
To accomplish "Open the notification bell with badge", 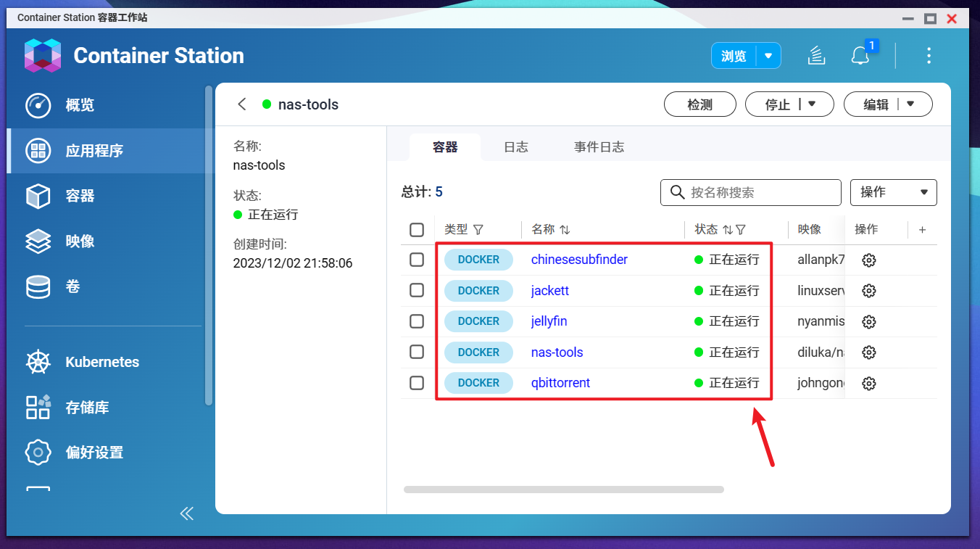I will point(860,55).
